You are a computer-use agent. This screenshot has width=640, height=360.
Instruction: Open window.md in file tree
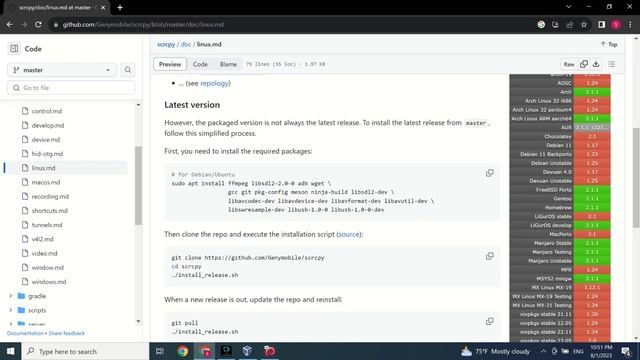pyautogui.click(x=48, y=268)
